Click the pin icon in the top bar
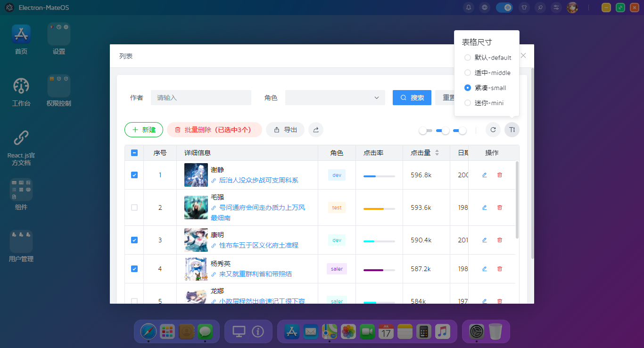Viewport: 644px width, 348px height. click(x=540, y=7)
